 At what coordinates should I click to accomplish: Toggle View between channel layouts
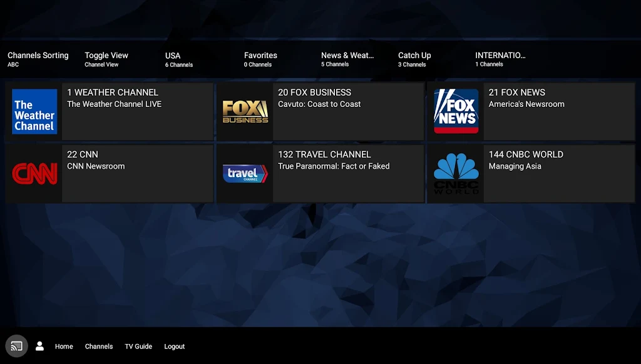(x=106, y=59)
